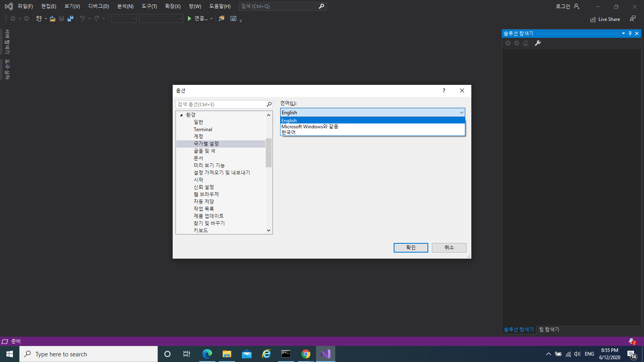The height and width of the screenshot is (362, 644).
Task: Click the Navigate Backward toolbar icon
Action: pos(13,19)
